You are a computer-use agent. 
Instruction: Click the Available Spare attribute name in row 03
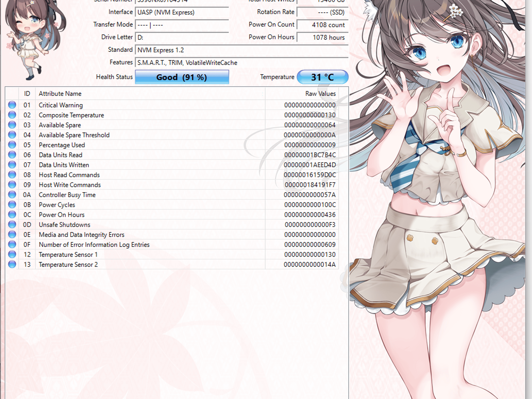pos(60,125)
